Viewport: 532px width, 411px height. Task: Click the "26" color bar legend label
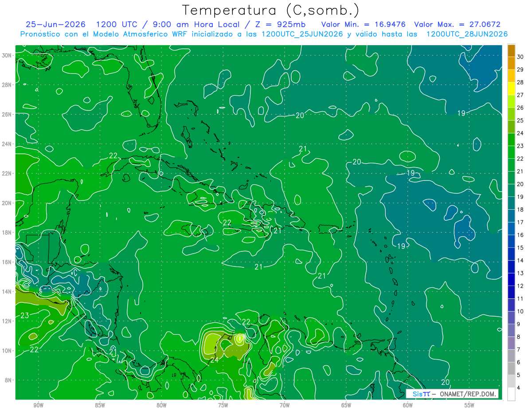click(x=520, y=108)
